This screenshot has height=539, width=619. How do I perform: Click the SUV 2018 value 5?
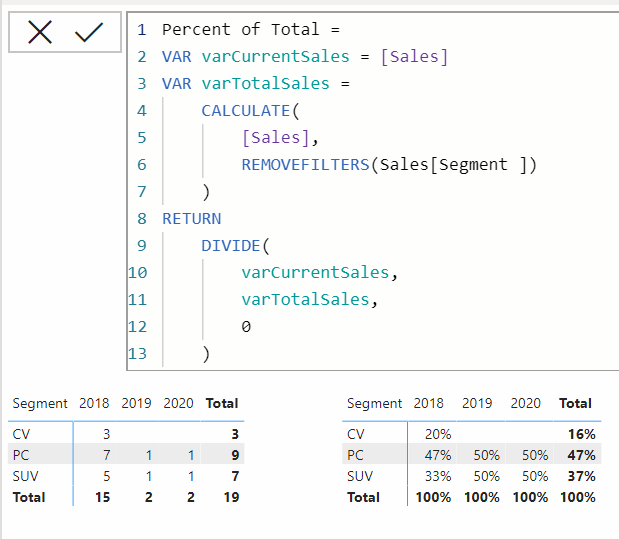click(106, 476)
